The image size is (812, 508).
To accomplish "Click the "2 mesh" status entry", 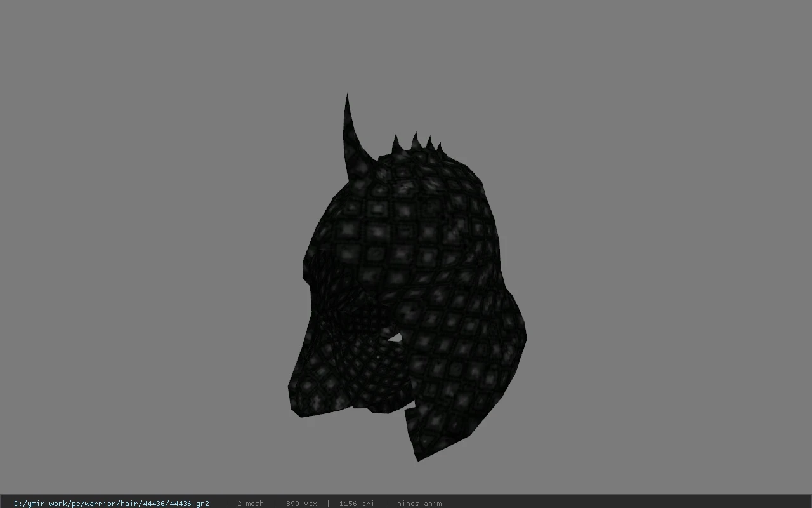I will [x=251, y=504].
